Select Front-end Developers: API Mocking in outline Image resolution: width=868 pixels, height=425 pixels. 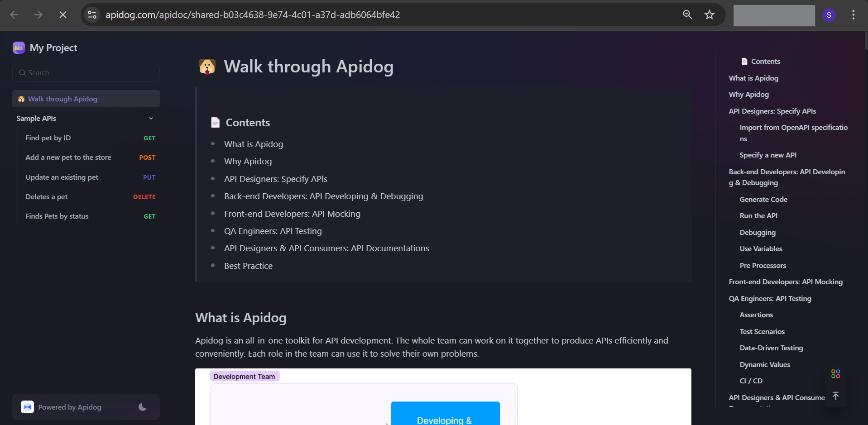[x=786, y=282]
